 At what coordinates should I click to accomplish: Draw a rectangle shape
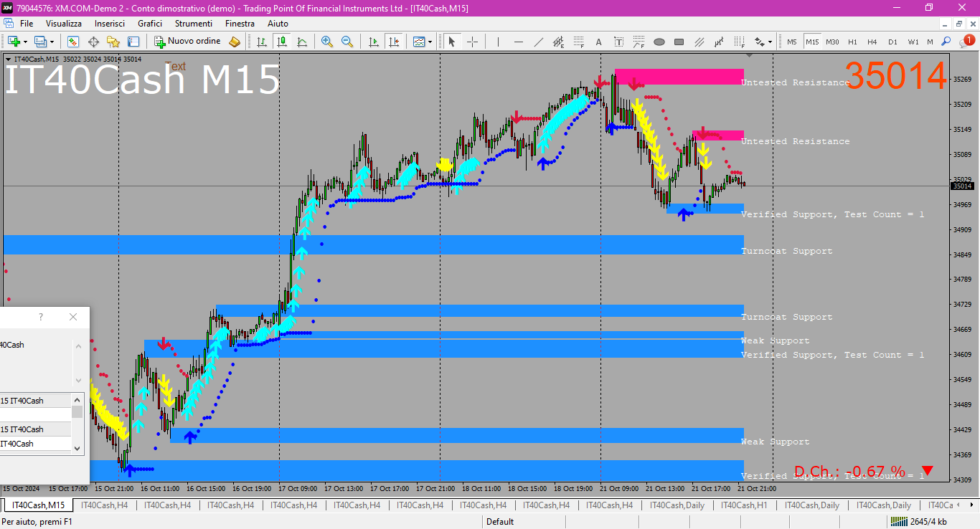(x=679, y=42)
